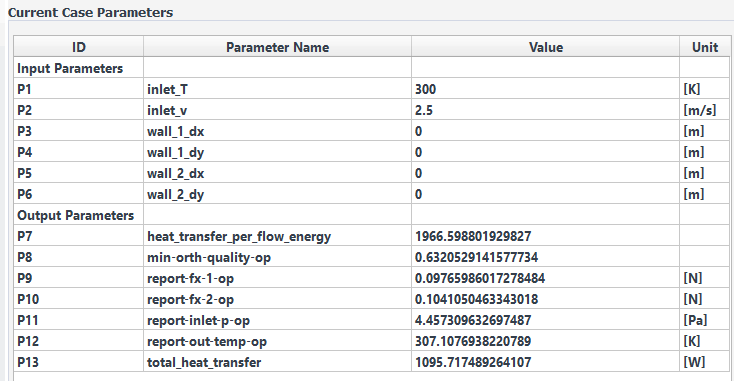Select the wall_2_dy parameter name
The height and width of the screenshot is (381, 734).
(277, 194)
